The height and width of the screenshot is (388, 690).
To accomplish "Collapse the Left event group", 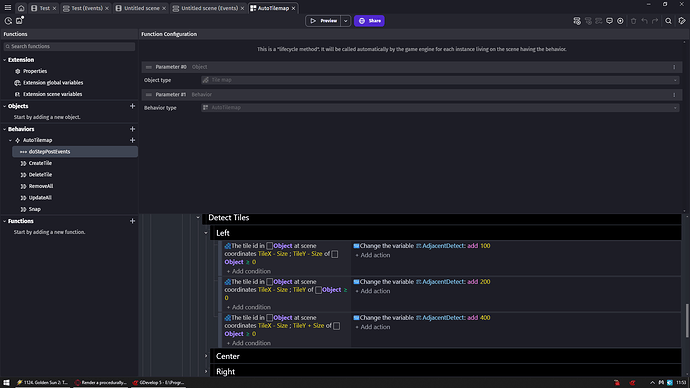I will 206,233.
